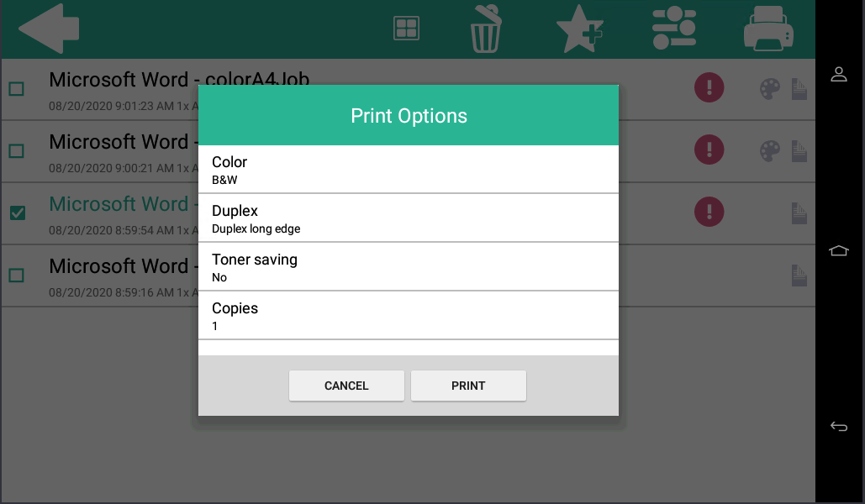Uncheck the selected Microsoft Word job
This screenshot has height=504, width=865.
18,213
